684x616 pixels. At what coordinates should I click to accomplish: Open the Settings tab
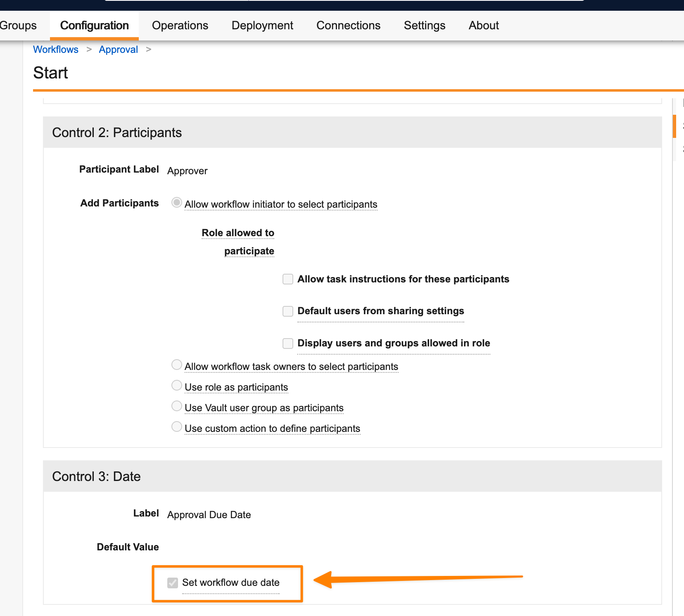pos(424,26)
